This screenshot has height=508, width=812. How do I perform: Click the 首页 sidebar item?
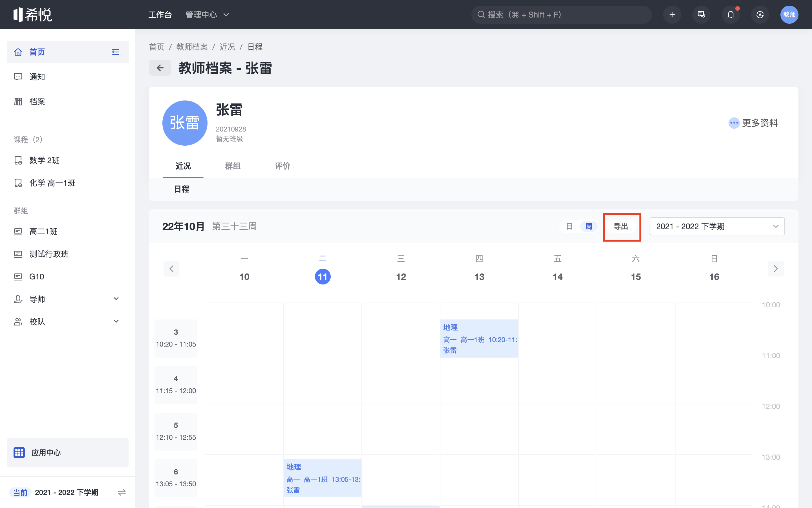[68, 52]
